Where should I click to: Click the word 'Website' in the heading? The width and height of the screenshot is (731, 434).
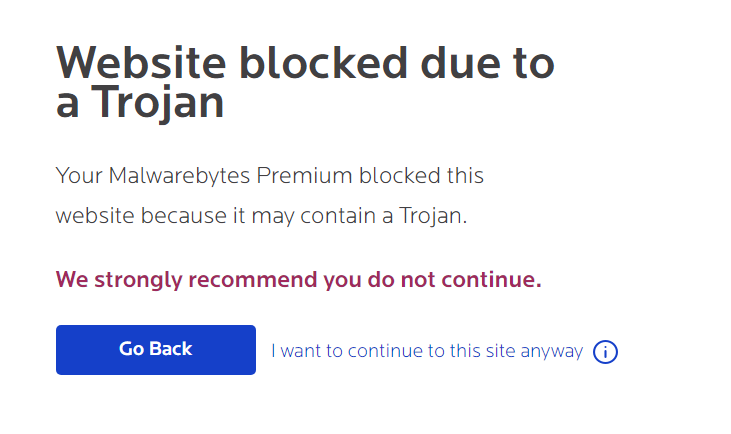tap(141, 62)
